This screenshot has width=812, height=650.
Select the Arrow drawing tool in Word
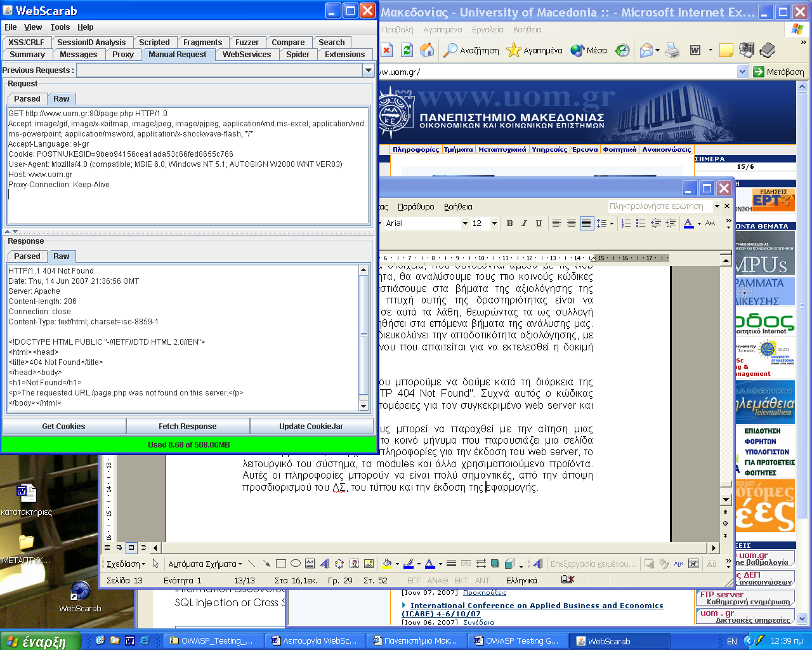[x=266, y=563]
